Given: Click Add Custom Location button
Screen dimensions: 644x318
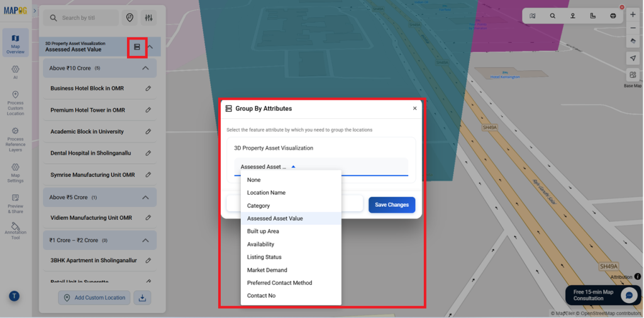Looking at the screenshot, I should click(94, 298).
